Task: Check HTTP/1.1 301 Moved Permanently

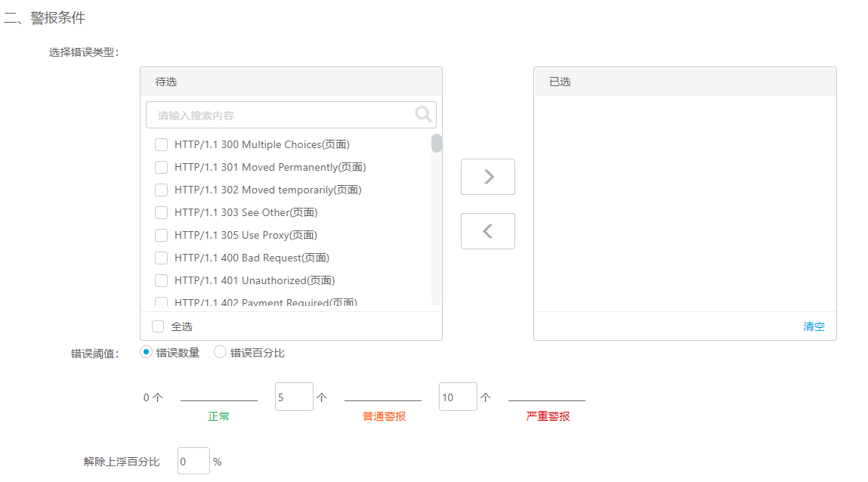Action: (x=161, y=168)
